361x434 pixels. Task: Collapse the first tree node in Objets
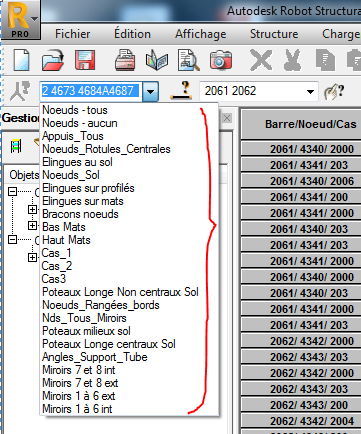click(x=12, y=191)
